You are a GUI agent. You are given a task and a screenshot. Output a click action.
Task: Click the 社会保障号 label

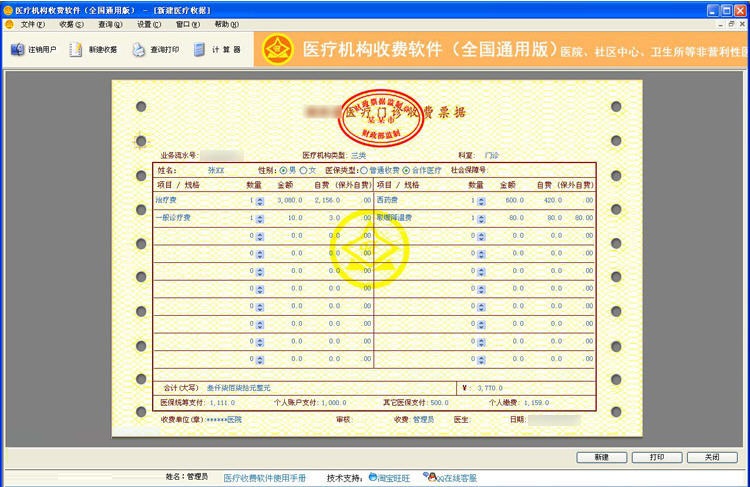pos(469,170)
